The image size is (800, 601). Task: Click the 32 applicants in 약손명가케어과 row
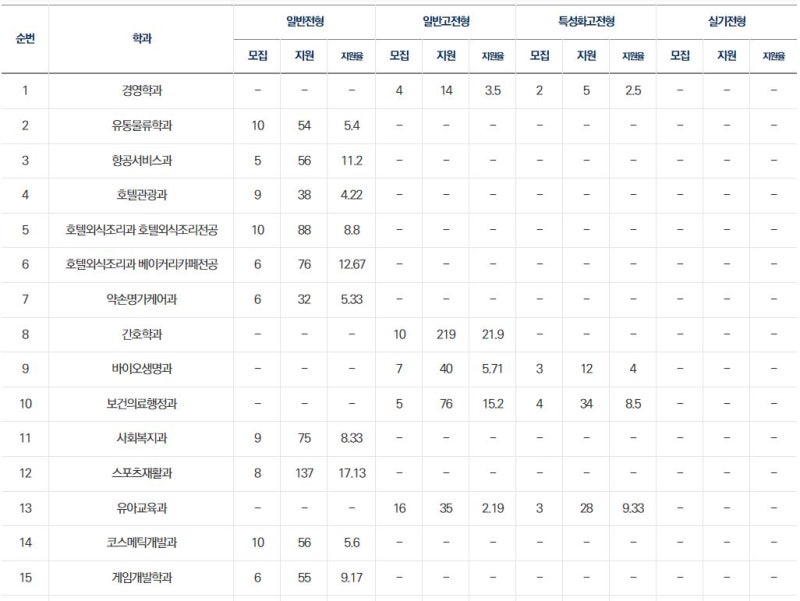pos(304,299)
